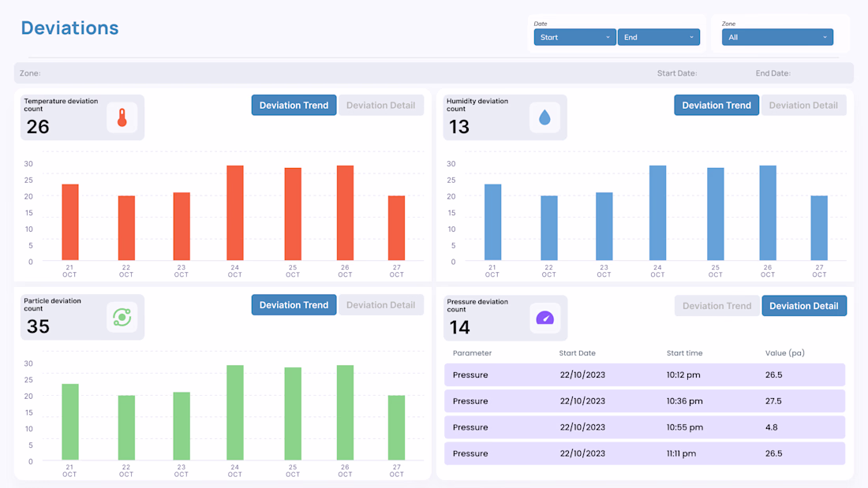
Task: Click the 27 Oct blue humidity bar
Action: click(819, 228)
